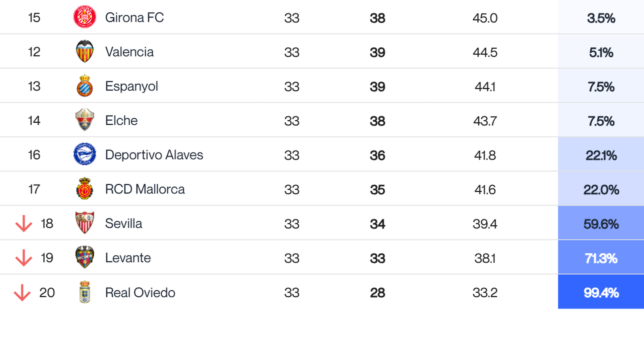The height and width of the screenshot is (362, 644).
Task: Open the Deportivo Alaves team link
Action: (x=154, y=155)
